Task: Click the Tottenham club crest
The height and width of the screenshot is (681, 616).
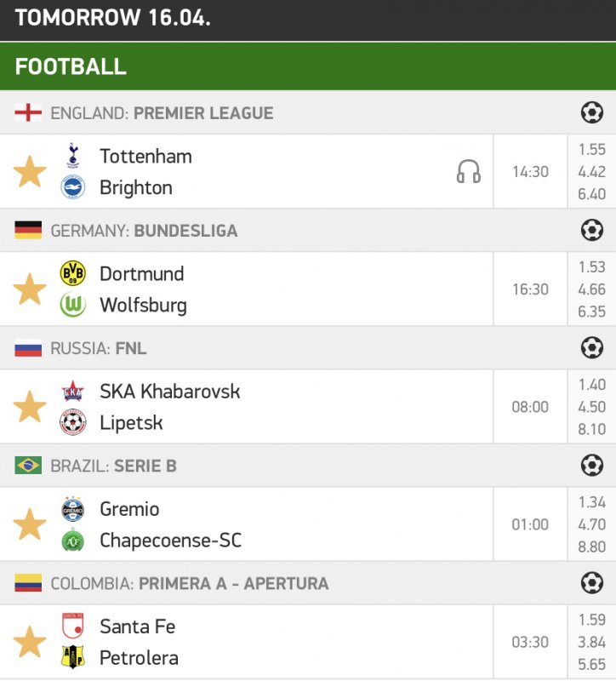Action: point(73,156)
